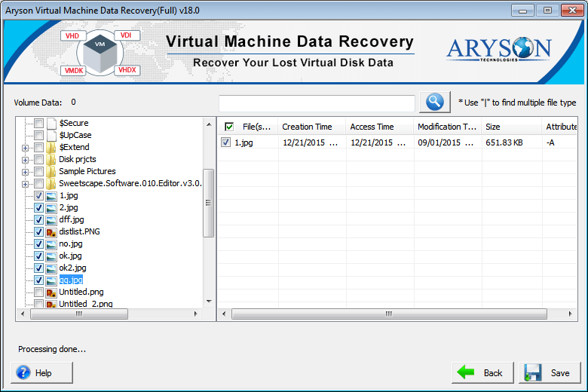The image size is (588, 392).
Task: Click file list scroll-right arrow
Action: 571,314
